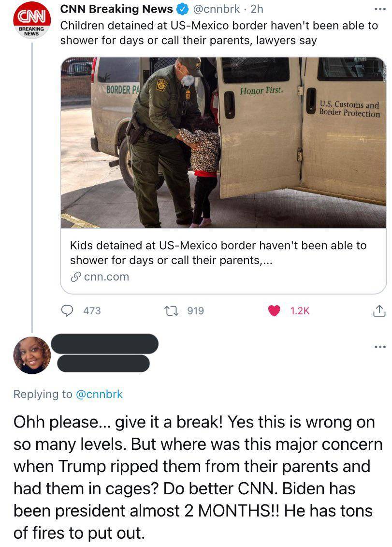Click the @cnnbrk handle in the tweet header
Image resolution: width=392 pixels, height=547 pixels.
[217, 9]
